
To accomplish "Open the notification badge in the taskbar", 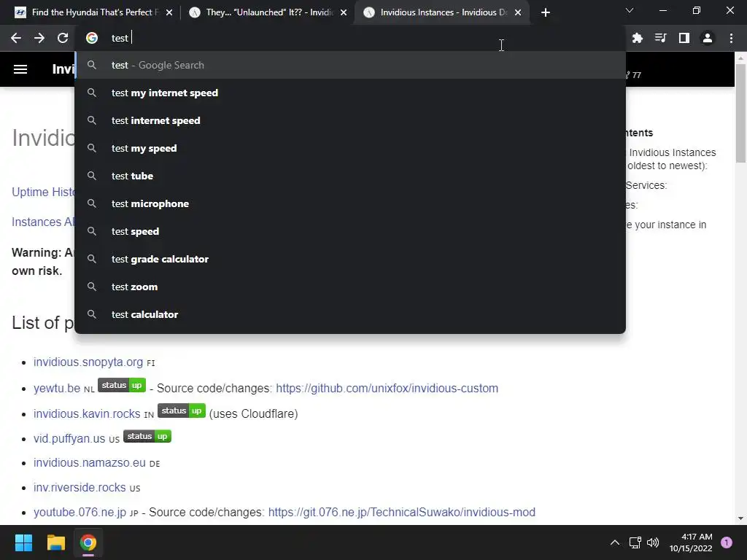I will point(726,542).
